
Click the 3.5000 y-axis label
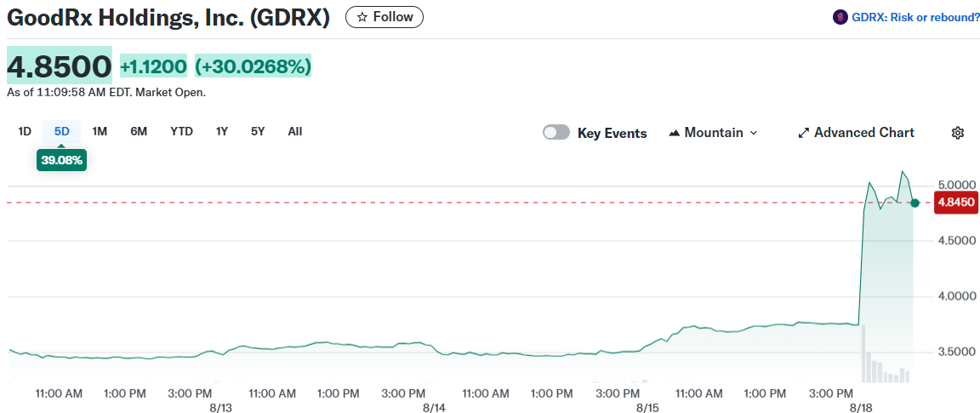pos(955,351)
